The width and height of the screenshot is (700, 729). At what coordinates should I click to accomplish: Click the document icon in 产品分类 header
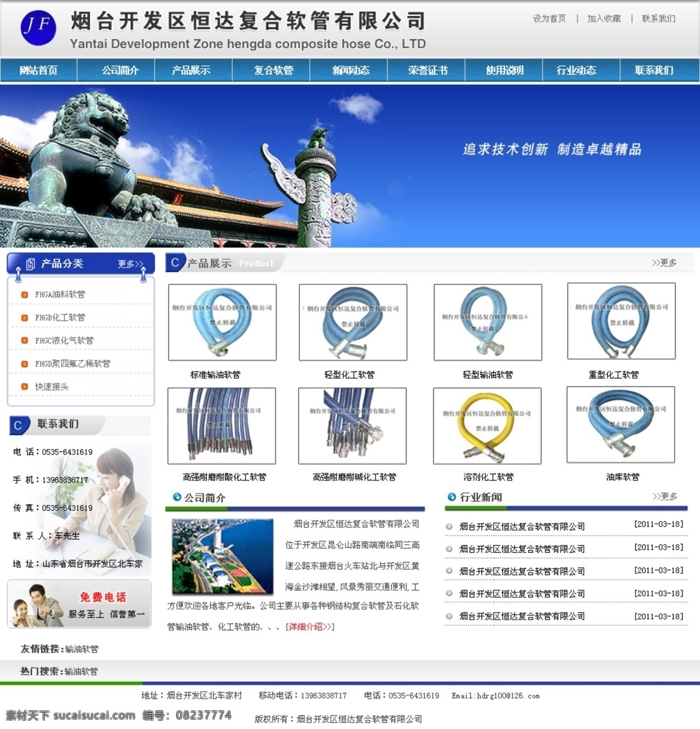tap(31, 264)
